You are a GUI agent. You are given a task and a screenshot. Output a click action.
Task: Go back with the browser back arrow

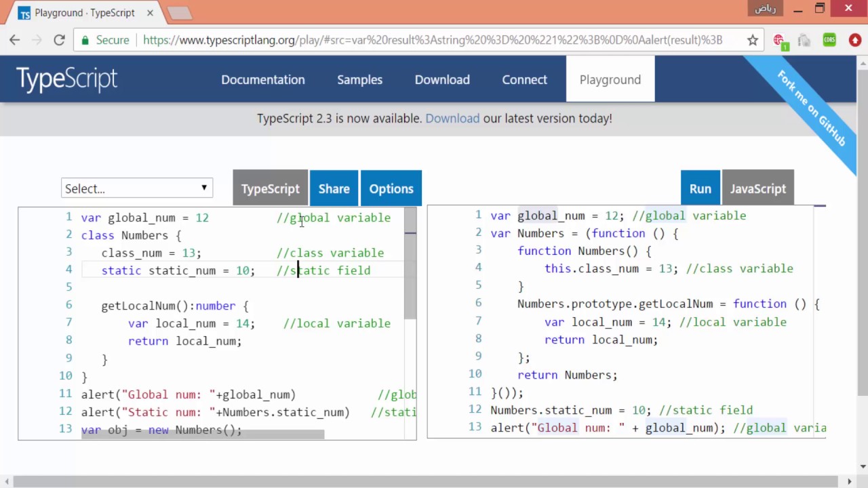15,40
